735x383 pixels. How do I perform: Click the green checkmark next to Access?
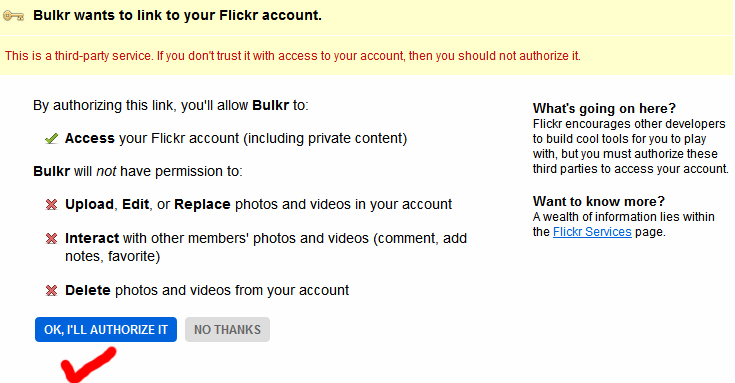coord(52,138)
